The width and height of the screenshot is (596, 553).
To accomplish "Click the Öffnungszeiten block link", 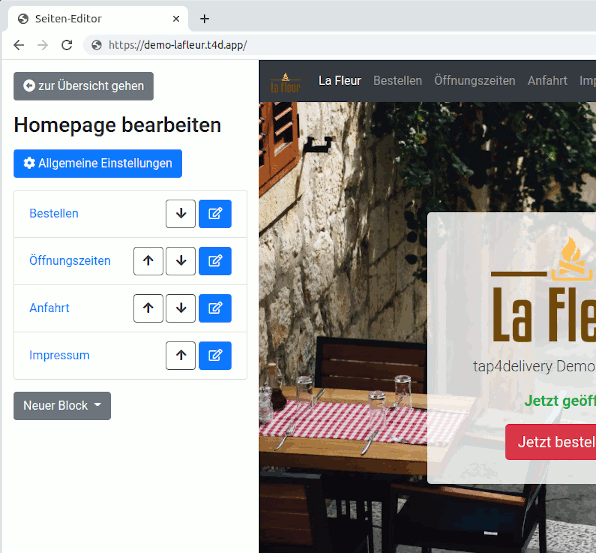I will 70,261.
